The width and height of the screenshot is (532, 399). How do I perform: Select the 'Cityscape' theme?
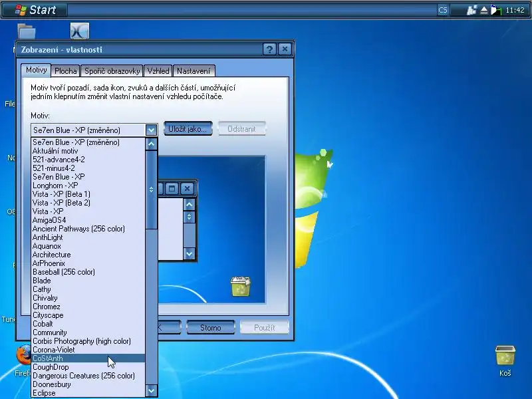click(x=88, y=315)
